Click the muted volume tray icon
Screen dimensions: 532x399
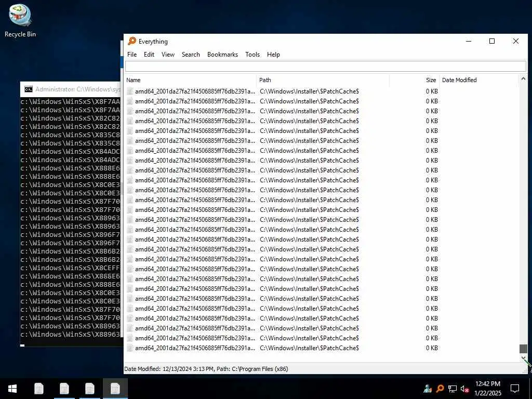(465, 389)
